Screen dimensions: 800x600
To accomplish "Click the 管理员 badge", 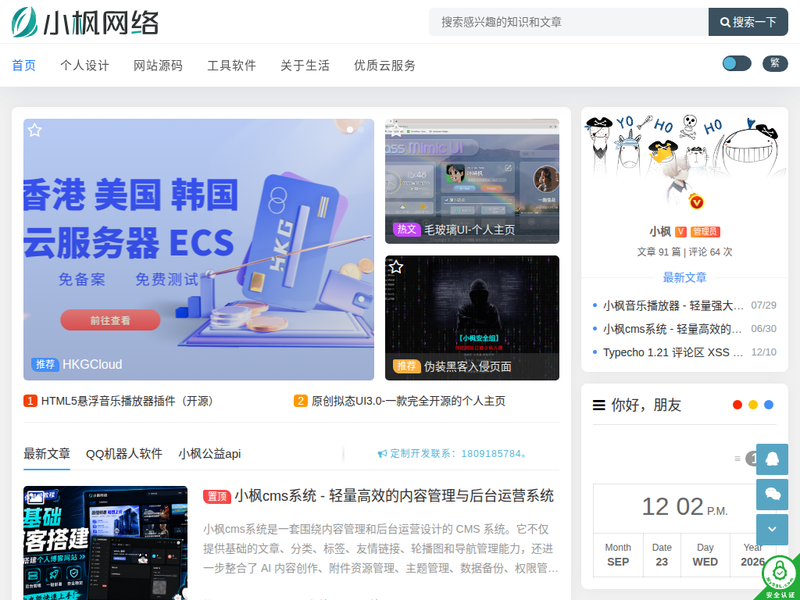I will pyautogui.click(x=705, y=232).
